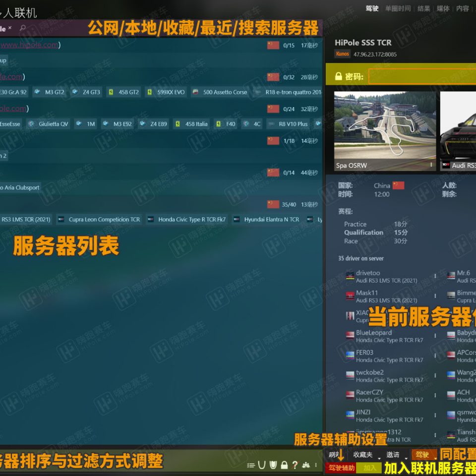Image resolution: width=476 pixels, height=476 pixels.
Task: Select the Z4 GT3 car chip
Action: click(x=87, y=92)
